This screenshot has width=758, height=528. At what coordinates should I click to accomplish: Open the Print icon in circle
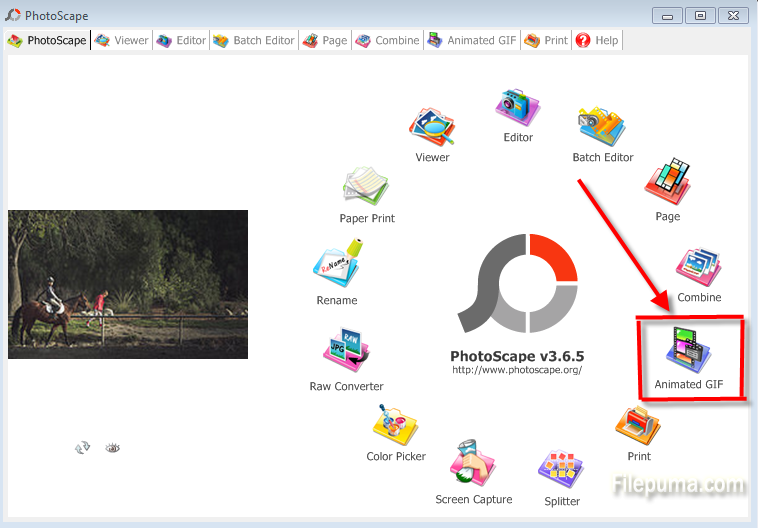click(x=638, y=426)
